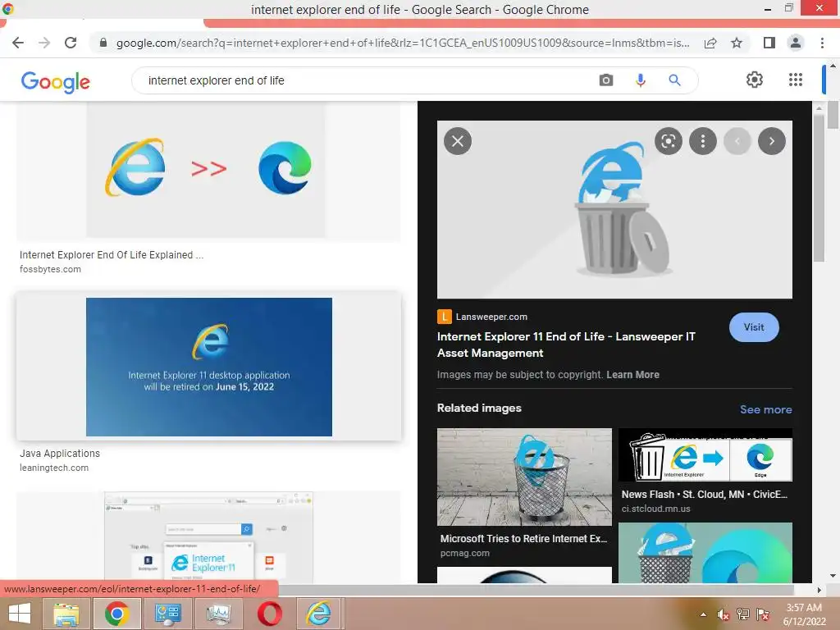Click the page vertical scrollbar thumb
The width and height of the screenshot is (840, 630).
[833, 115]
